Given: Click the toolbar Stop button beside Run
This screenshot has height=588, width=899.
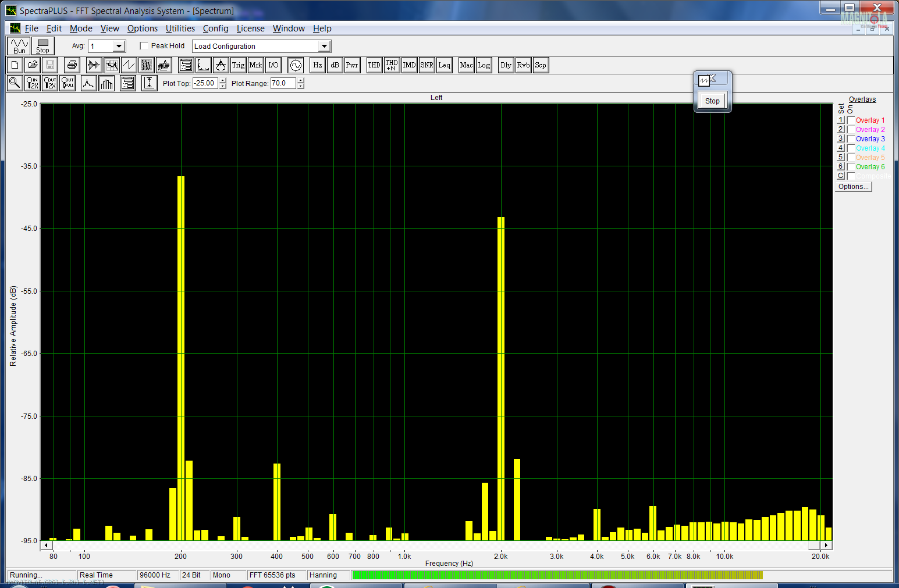Looking at the screenshot, I should click(43, 46).
